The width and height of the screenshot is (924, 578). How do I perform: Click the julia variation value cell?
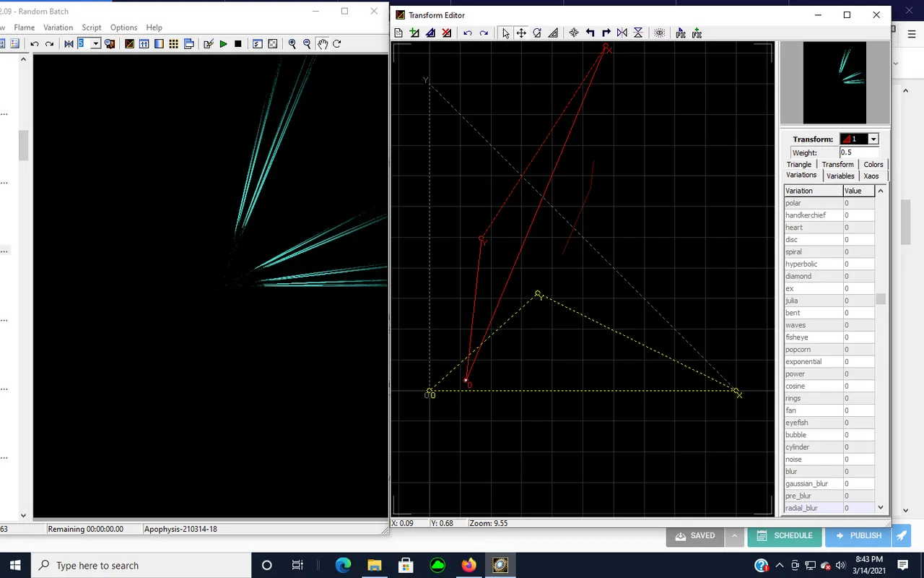tap(858, 301)
